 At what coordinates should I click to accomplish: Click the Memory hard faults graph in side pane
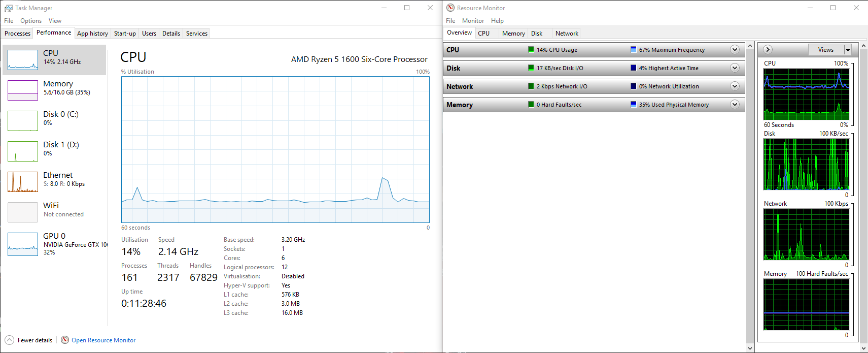click(x=806, y=305)
